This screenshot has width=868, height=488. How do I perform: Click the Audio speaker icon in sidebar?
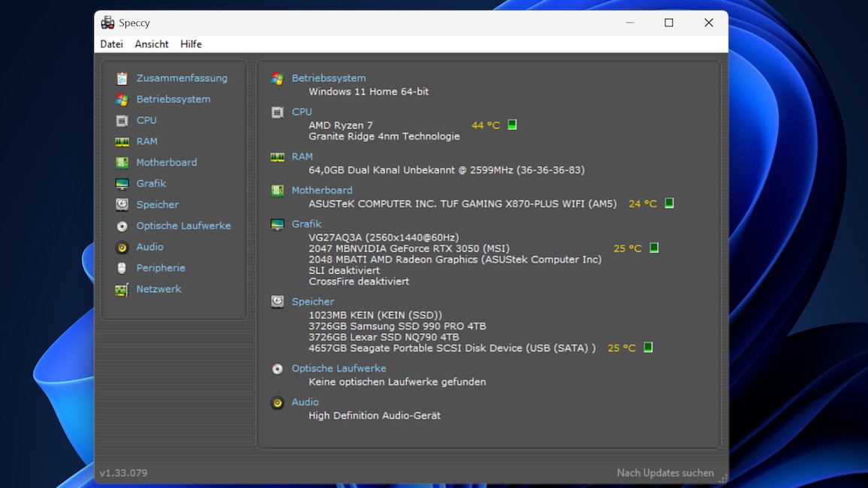point(122,247)
